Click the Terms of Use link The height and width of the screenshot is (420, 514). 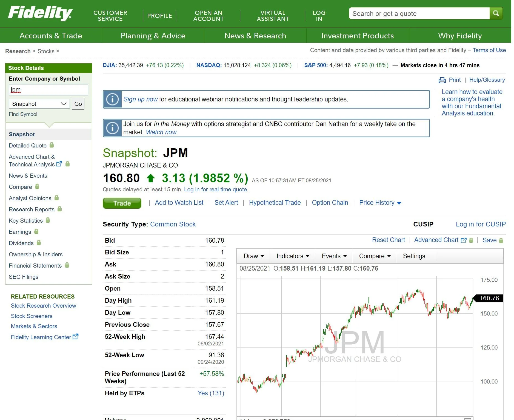tap(489, 50)
